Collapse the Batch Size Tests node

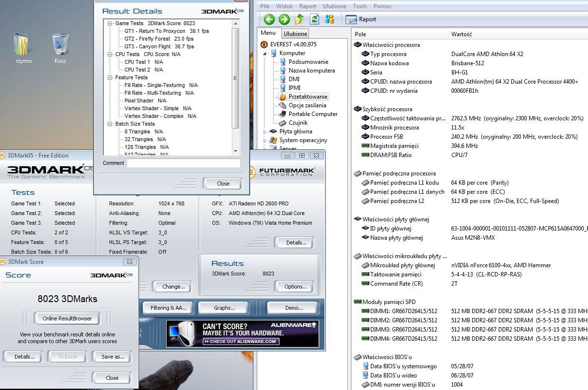[110, 124]
